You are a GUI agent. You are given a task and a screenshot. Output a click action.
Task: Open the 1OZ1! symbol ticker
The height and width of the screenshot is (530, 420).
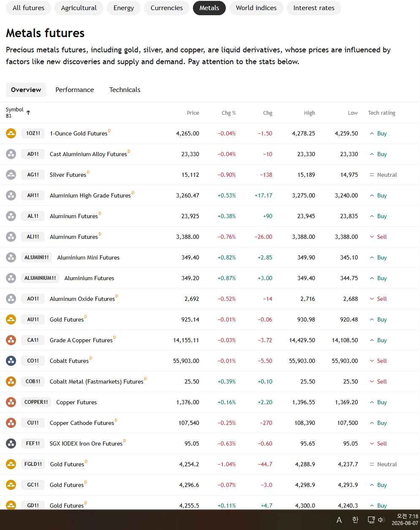tap(33, 133)
